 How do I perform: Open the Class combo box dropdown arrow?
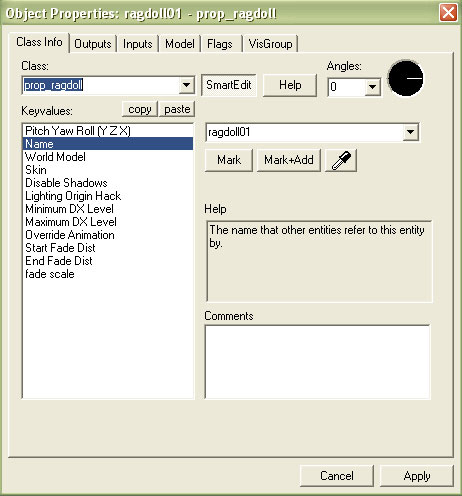(186, 85)
